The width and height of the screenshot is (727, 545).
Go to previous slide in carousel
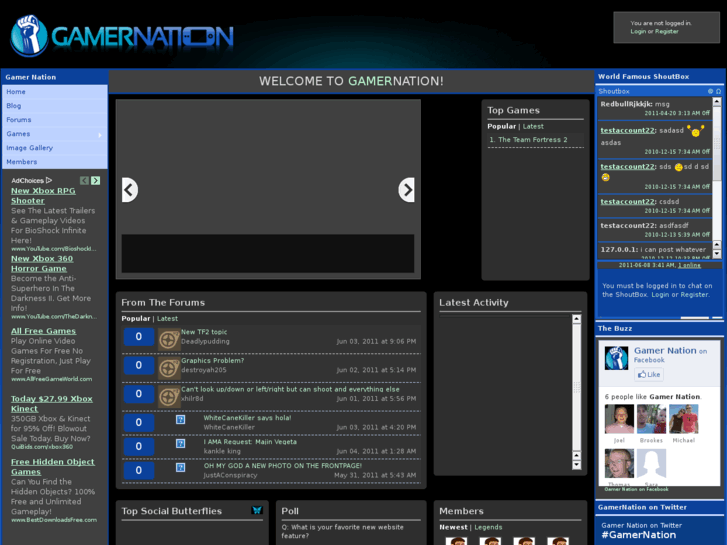tap(129, 190)
